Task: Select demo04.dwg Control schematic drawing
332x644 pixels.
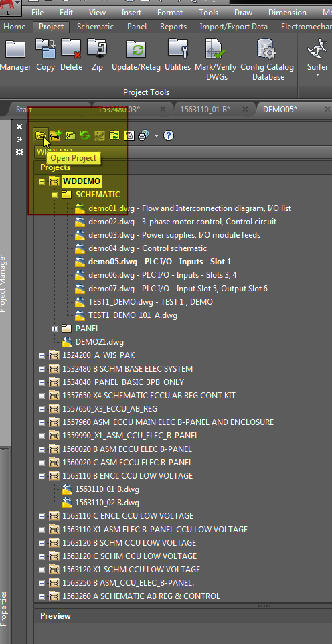Action: [147, 248]
